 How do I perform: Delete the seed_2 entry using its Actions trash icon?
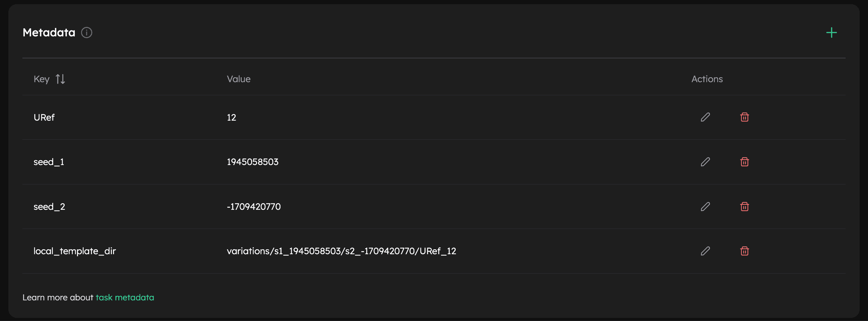coord(745,206)
